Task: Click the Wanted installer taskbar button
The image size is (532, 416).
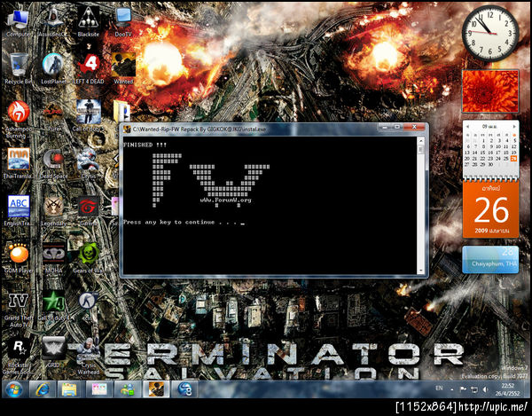Action: click(156, 389)
